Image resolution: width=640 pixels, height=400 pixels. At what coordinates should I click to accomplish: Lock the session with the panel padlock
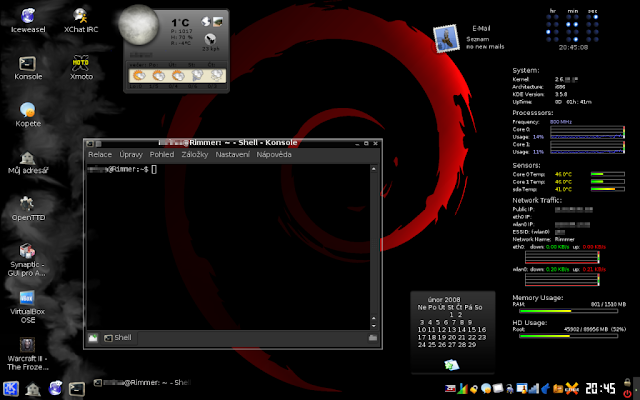[627, 382]
